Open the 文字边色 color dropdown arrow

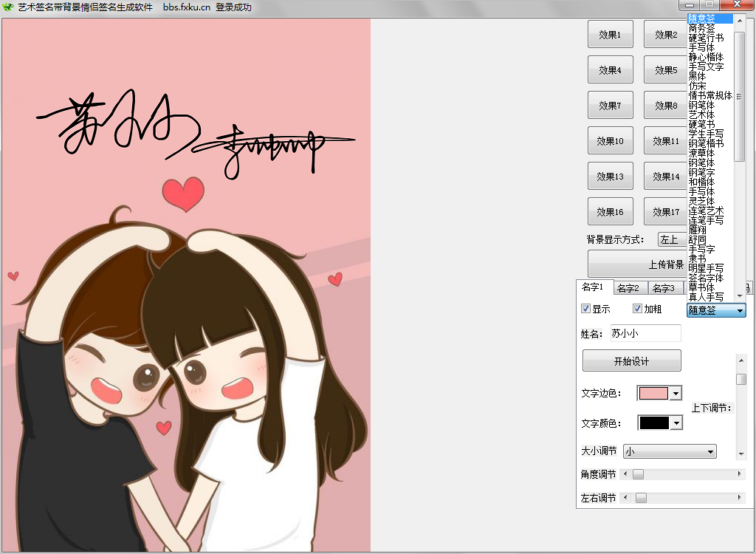pyautogui.click(x=676, y=394)
